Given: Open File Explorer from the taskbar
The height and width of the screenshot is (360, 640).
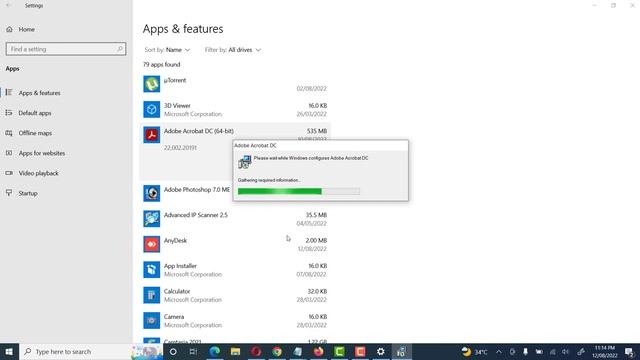Looking at the screenshot, I should point(236,351).
